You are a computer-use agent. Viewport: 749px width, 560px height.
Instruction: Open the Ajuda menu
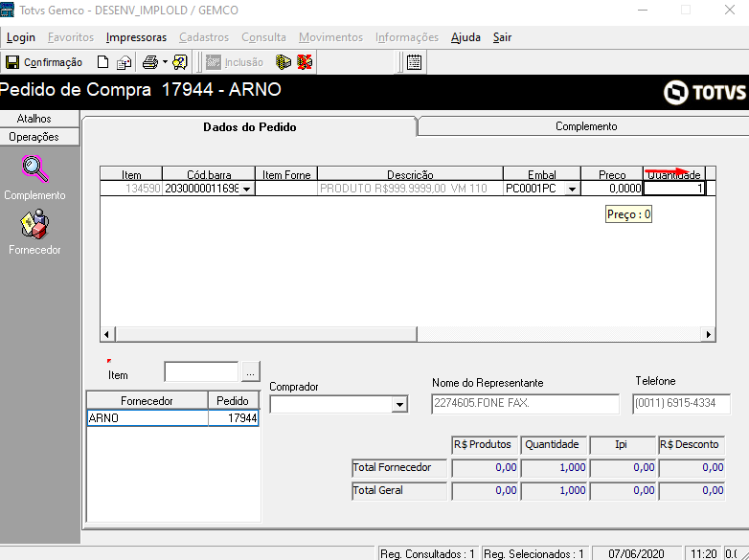click(x=465, y=37)
